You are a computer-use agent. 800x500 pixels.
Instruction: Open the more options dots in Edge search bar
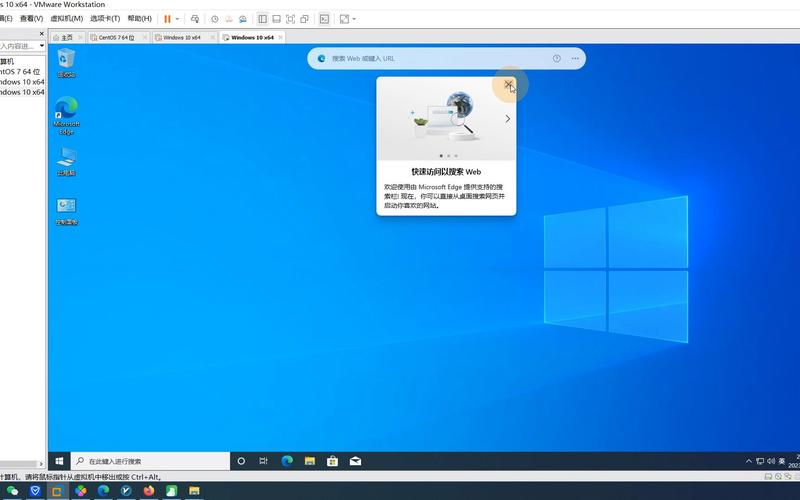pyautogui.click(x=575, y=59)
